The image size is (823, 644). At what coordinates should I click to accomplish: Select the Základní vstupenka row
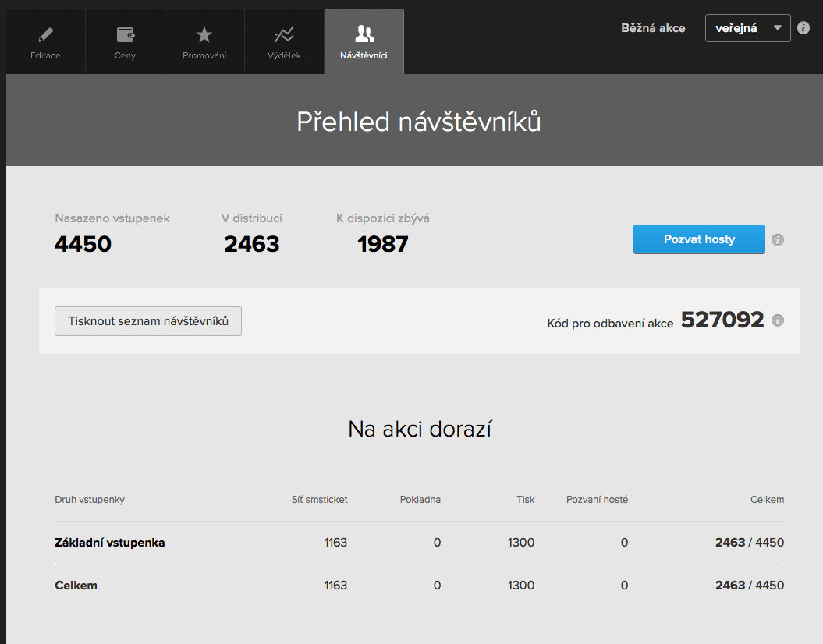coord(110,542)
